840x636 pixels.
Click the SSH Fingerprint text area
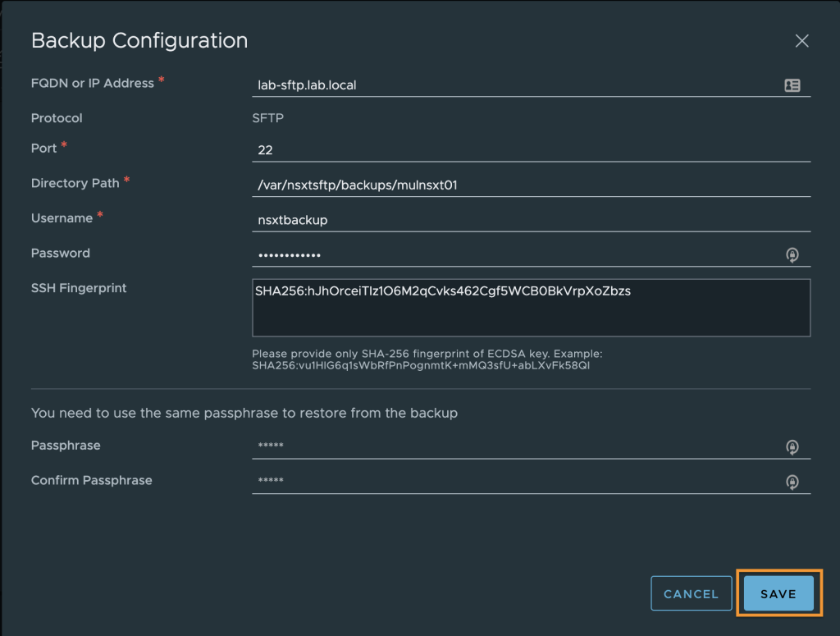(531, 308)
